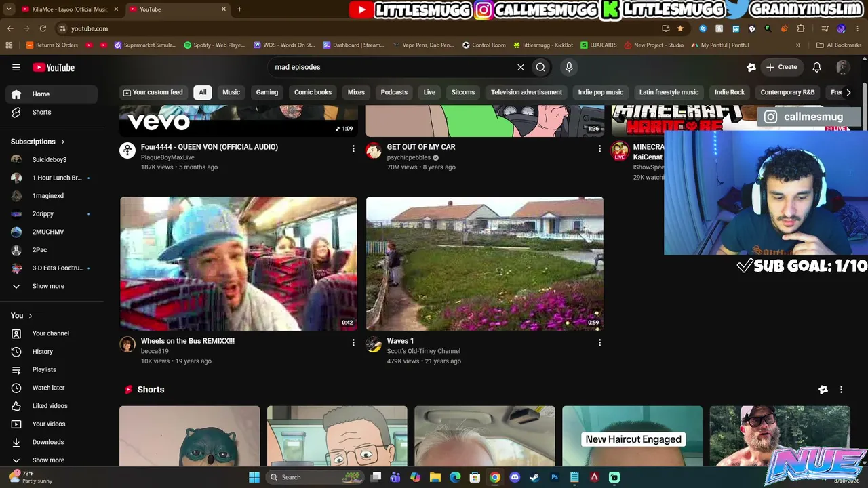The height and width of the screenshot is (488, 868).
Task: Click the Windows taskbar Search box
Action: [315, 477]
